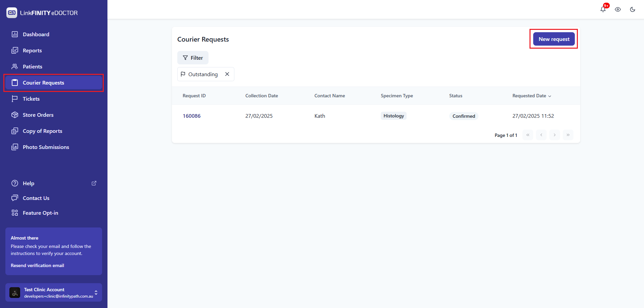Switch to dark mode with moon icon
The height and width of the screenshot is (308, 644).
[x=632, y=9]
